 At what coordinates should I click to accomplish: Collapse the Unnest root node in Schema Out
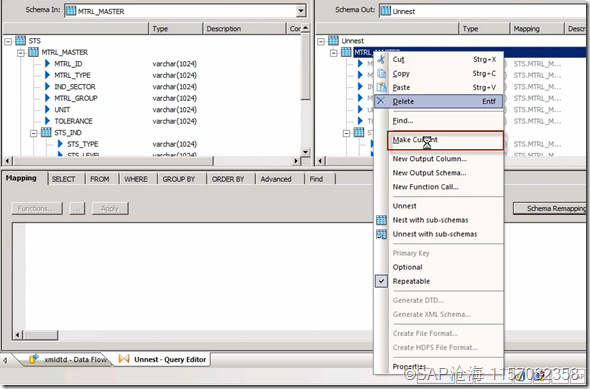point(321,41)
